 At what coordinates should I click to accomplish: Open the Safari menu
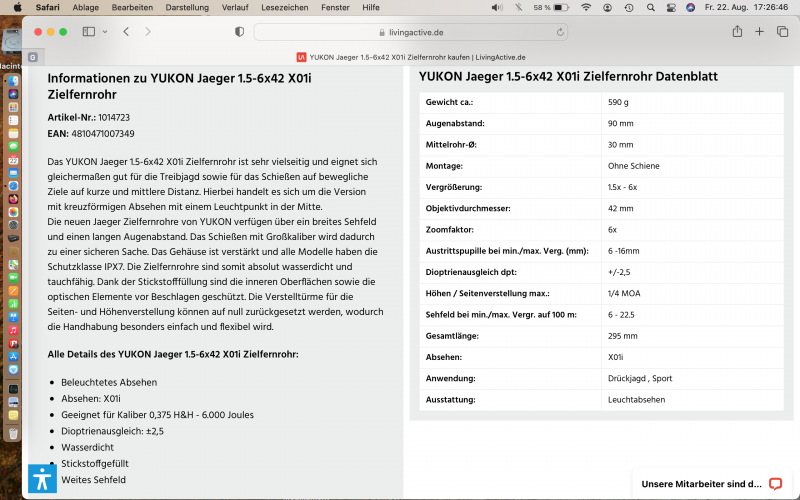tap(47, 7)
